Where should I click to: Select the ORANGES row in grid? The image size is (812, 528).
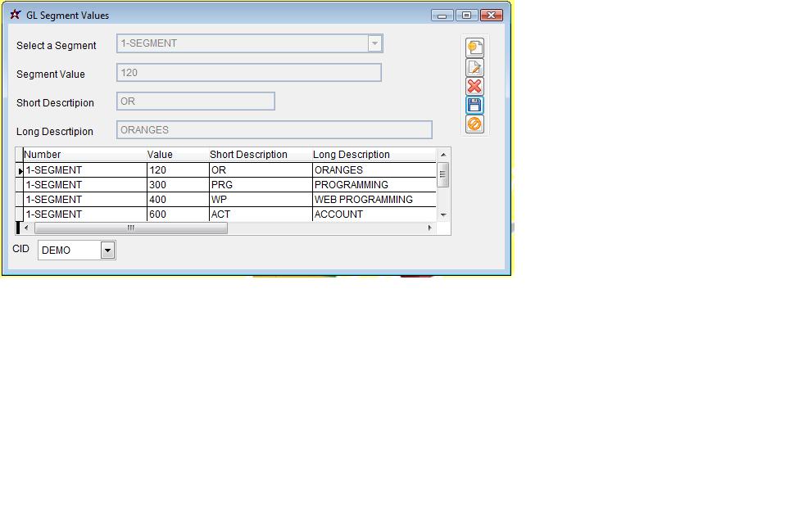click(x=338, y=170)
